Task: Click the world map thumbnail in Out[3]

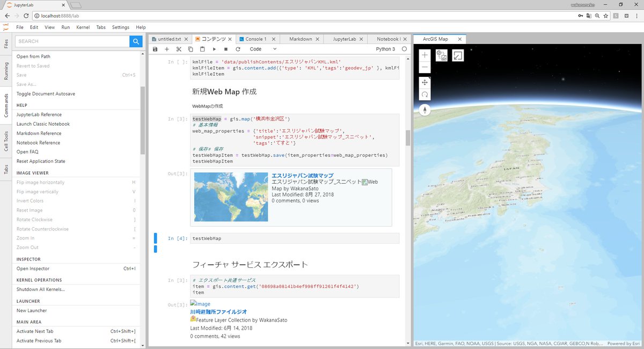Action: [231, 197]
